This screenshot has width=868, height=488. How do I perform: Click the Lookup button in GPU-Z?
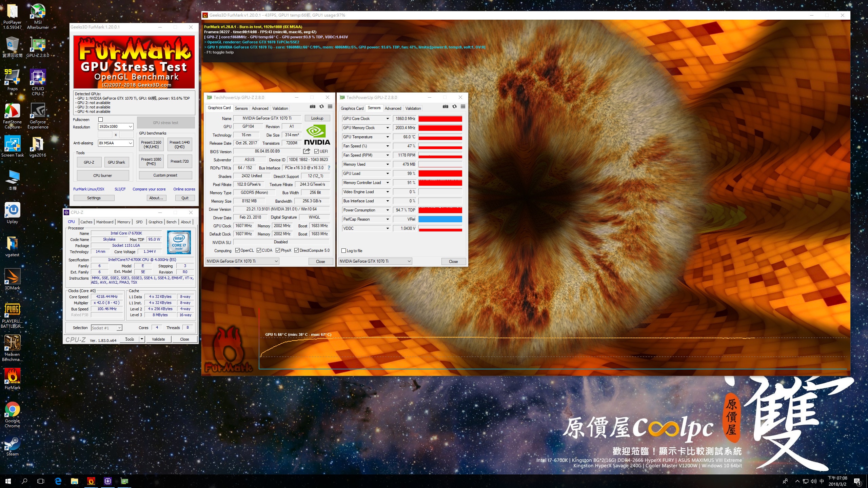(x=317, y=118)
